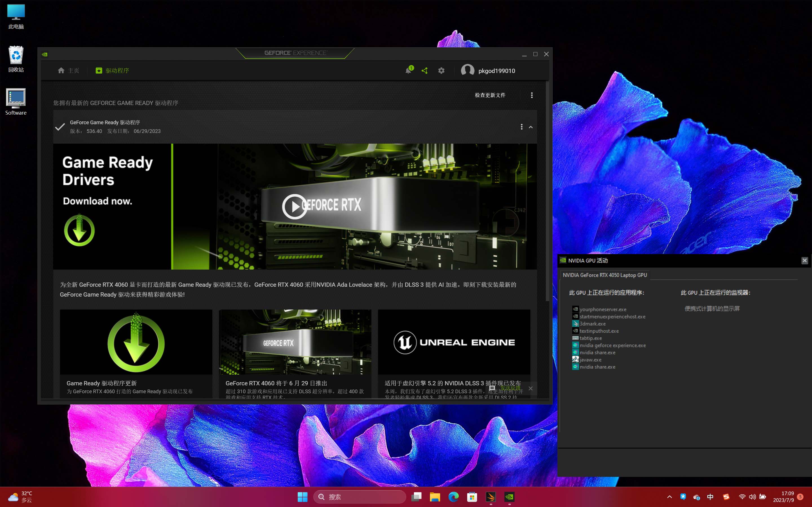The width and height of the screenshot is (812, 507).
Task: Expand hidden system tray icons chevron
Action: point(669,497)
